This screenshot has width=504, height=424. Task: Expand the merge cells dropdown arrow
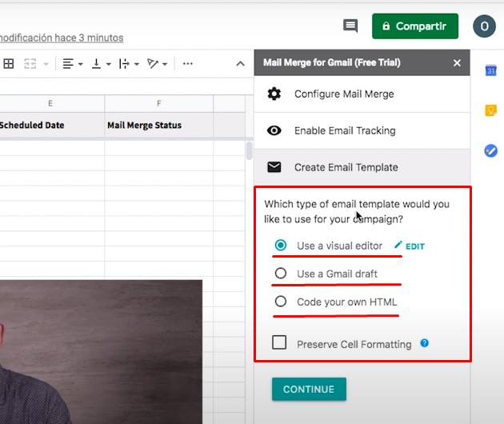(x=46, y=64)
